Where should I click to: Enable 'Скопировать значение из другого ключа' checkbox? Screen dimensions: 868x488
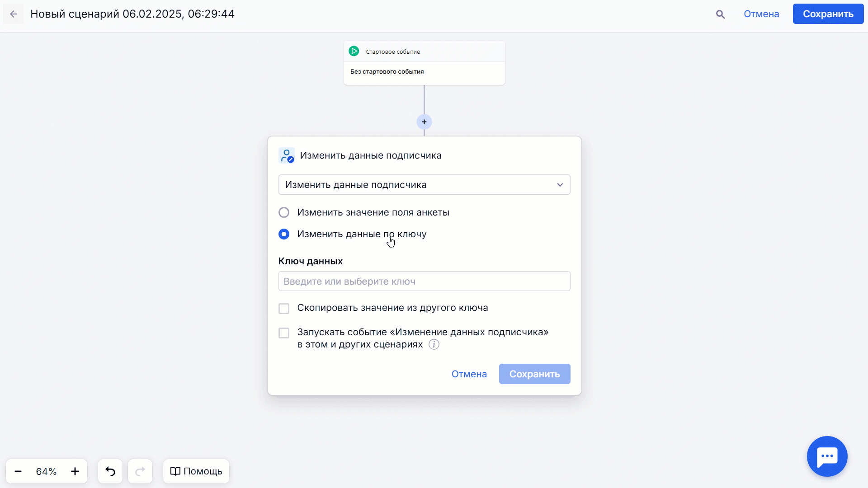point(284,308)
